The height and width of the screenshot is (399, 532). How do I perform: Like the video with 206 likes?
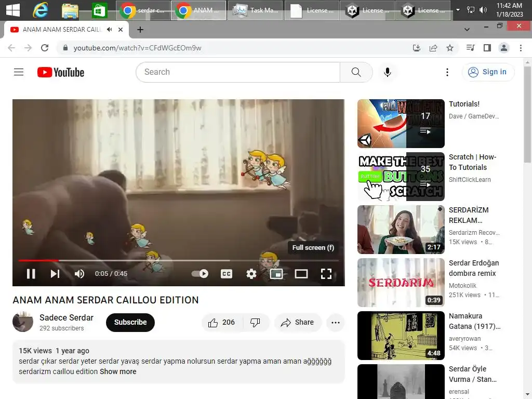point(221,322)
